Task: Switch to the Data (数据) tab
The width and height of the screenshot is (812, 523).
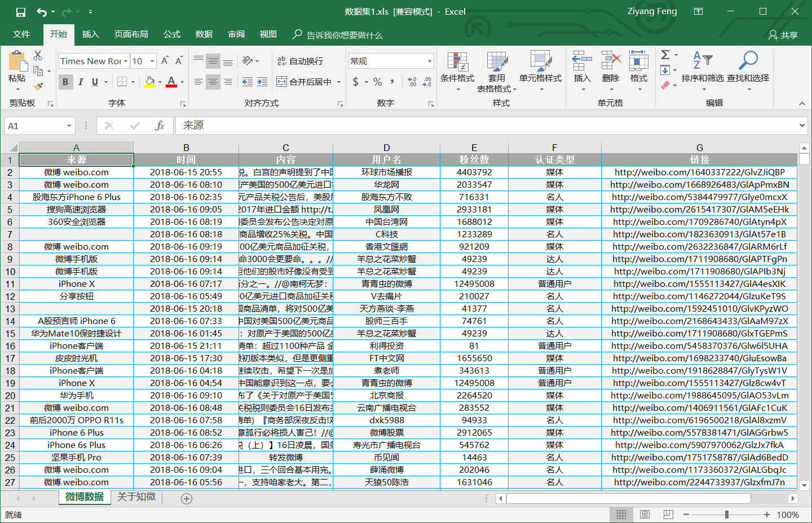Action: tap(204, 34)
